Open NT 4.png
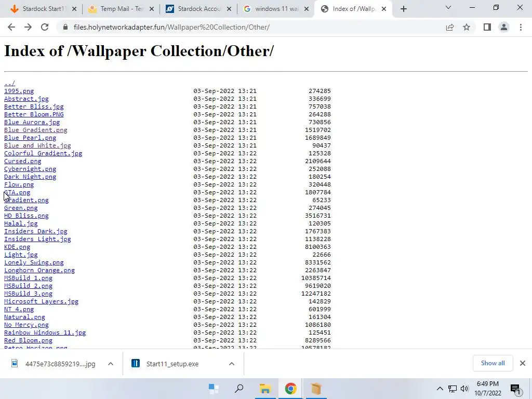 pyautogui.click(x=19, y=310)
